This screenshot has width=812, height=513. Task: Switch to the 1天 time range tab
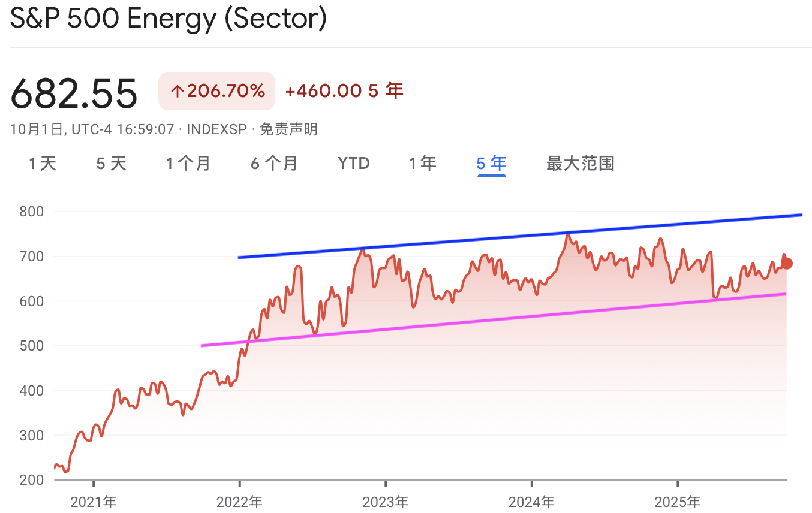click(x=43, y=163)
